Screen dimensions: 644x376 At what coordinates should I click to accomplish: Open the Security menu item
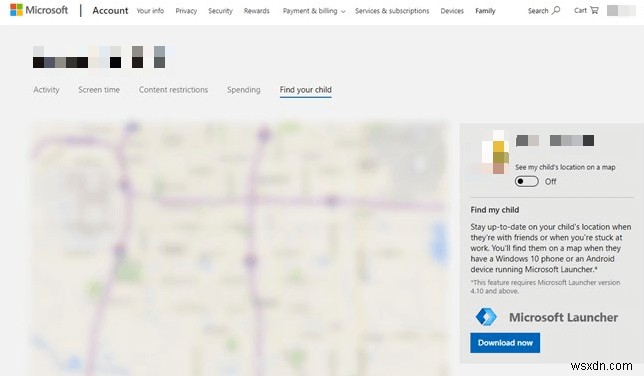tap(220, 11)
